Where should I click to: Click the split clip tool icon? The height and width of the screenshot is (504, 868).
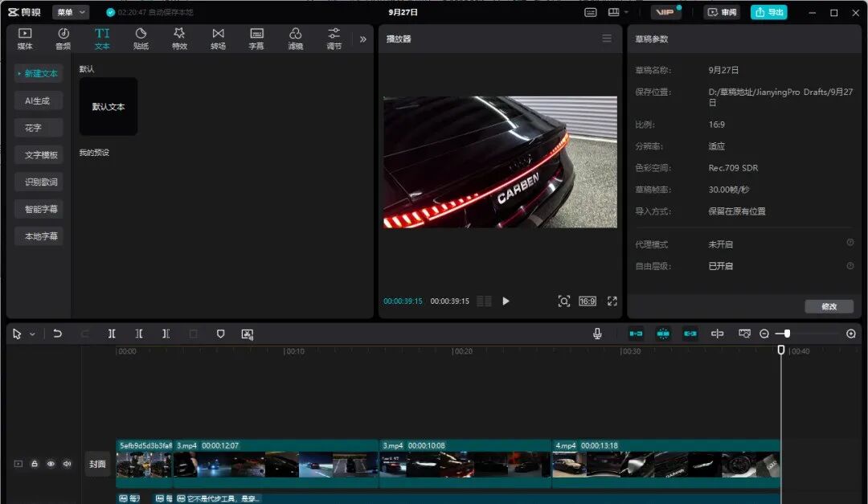[x=112, y=334]
